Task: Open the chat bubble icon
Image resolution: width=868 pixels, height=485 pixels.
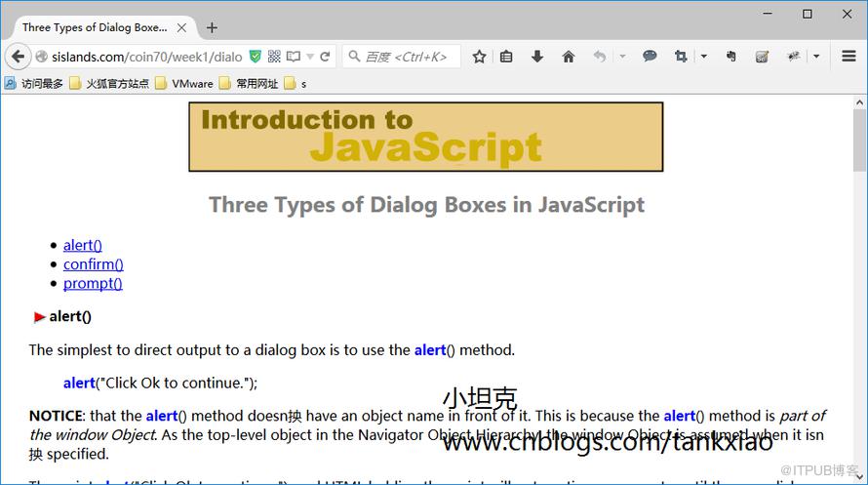Action: tap(650, 56)
